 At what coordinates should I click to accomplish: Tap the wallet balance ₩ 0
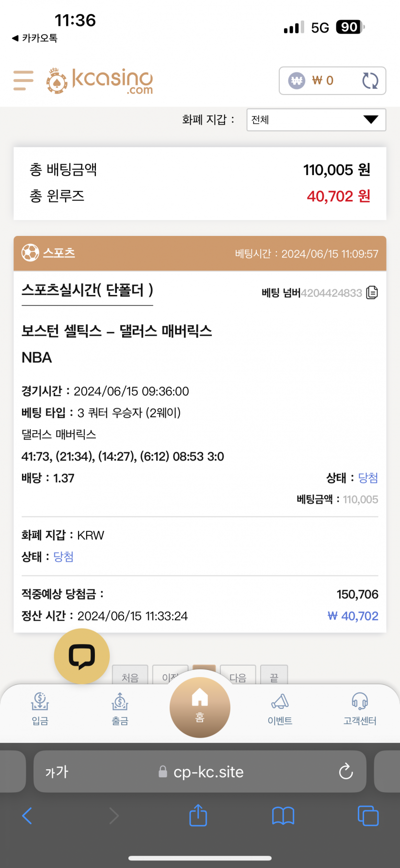click(x=322, y=81)
